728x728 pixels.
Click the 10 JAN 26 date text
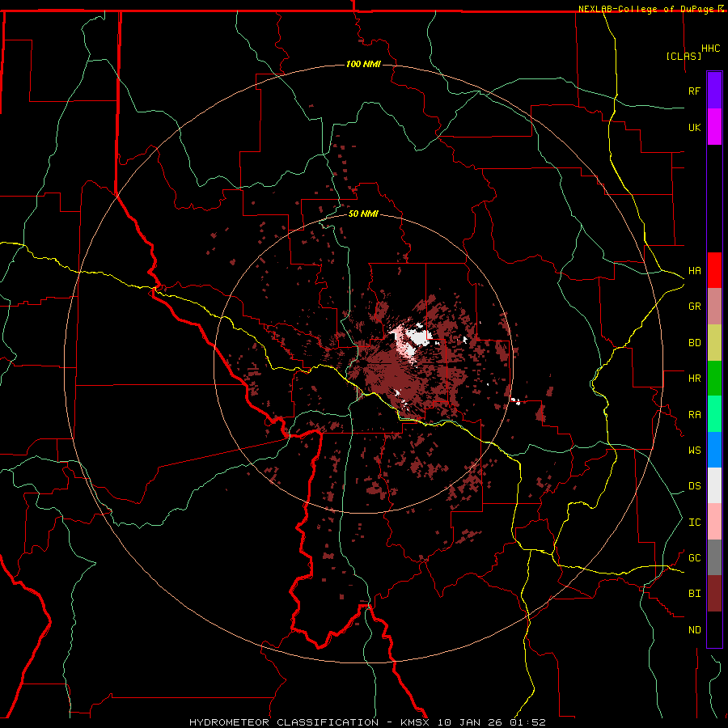tap(470, 722)
